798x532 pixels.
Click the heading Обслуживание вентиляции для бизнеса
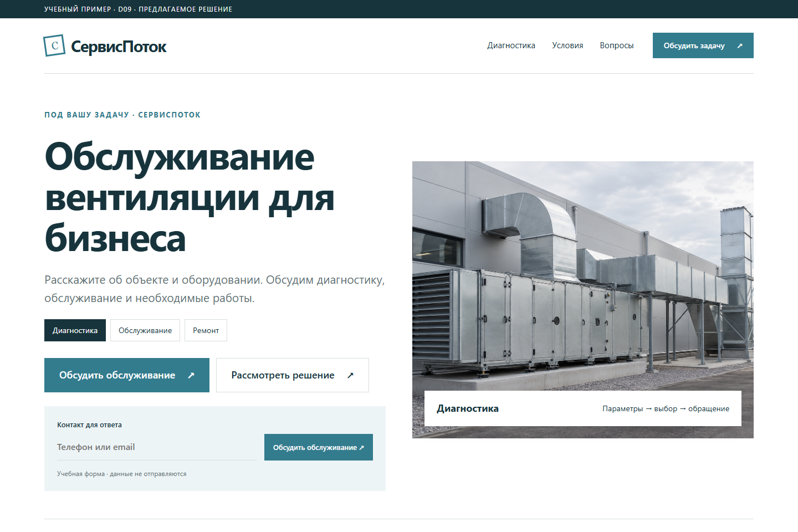click(x=190, y=197)
